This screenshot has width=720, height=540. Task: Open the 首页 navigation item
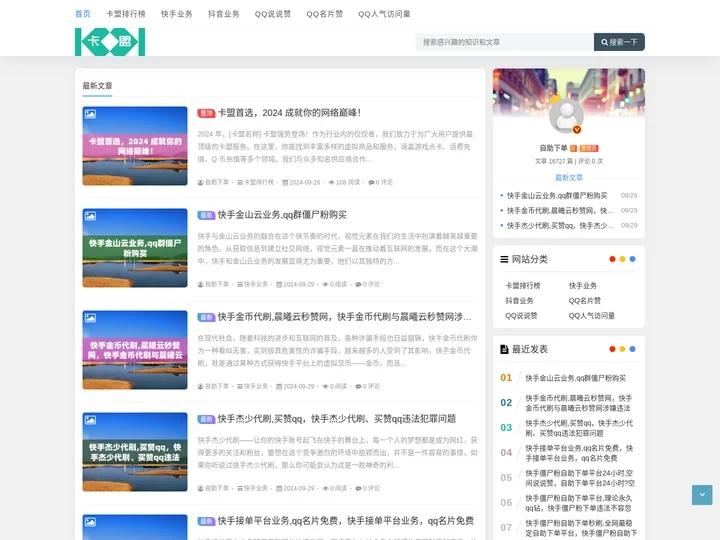(x=83, y=14)
